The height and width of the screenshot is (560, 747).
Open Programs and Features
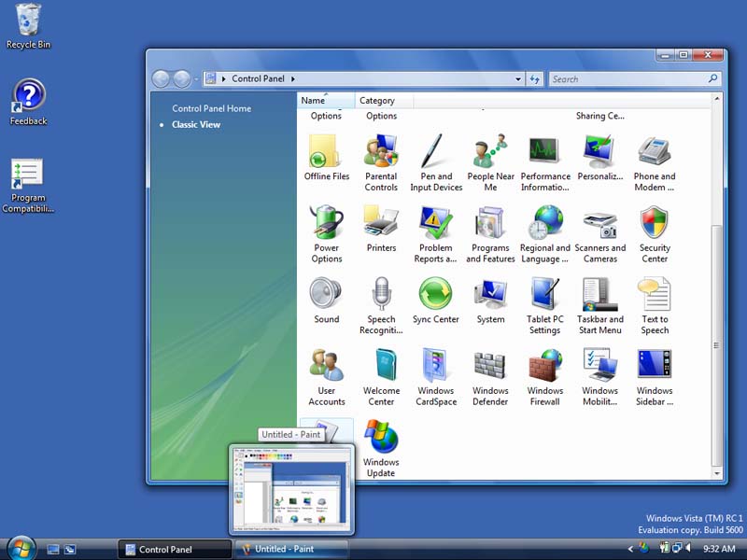click(491, 234)
